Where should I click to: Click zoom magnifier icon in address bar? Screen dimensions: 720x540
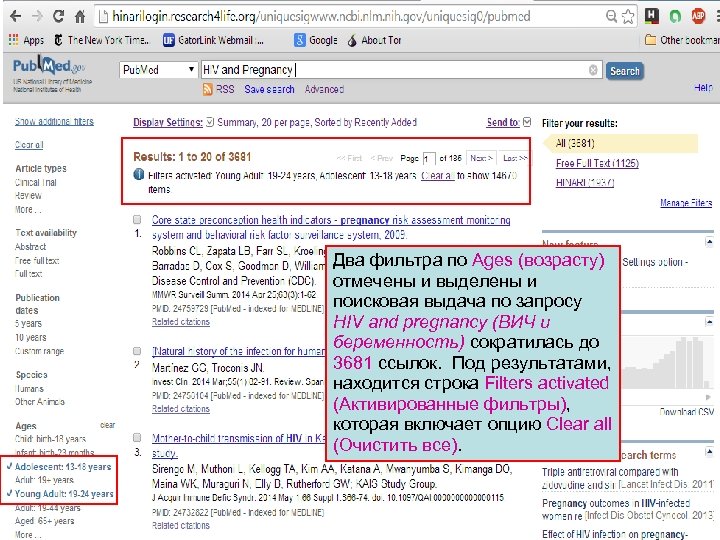(x=611, y=17)
